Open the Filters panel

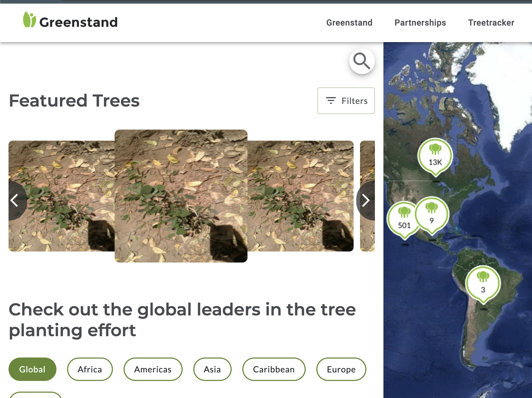(346, 101)
